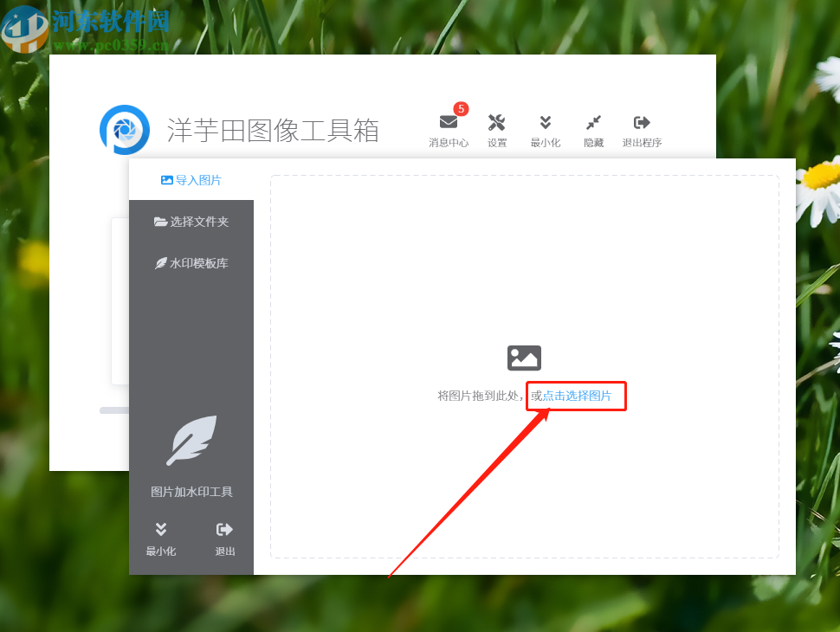Click the red notification badge showing 5
This screenshot has width=840, height=632.
point(460,110)
